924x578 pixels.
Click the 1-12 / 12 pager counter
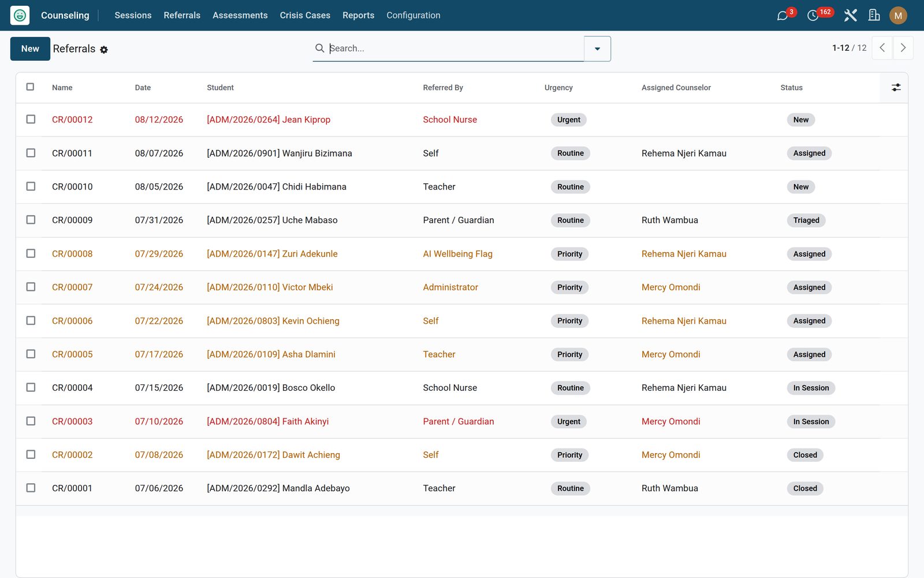point(849,48)
